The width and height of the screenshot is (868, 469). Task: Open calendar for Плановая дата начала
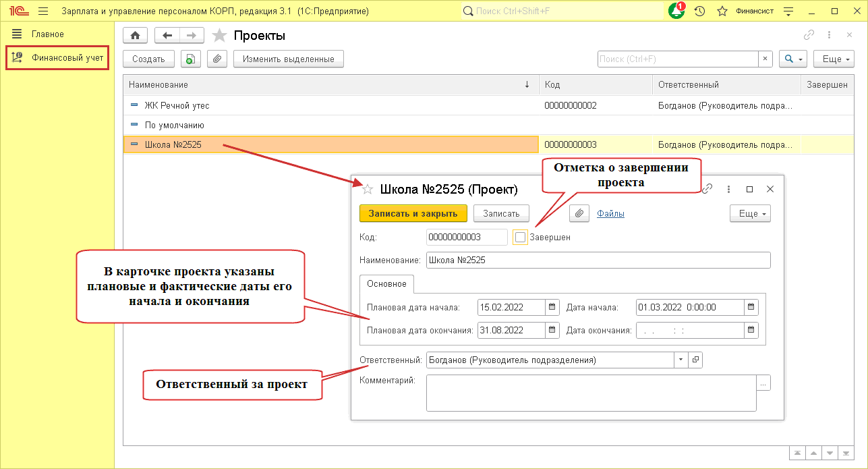click(x=552, y=308)
